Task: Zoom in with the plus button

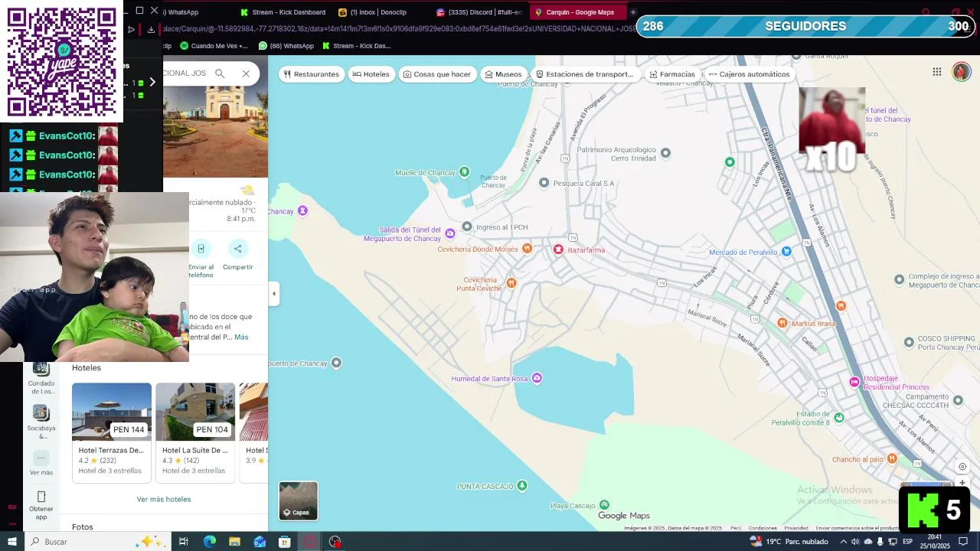Action: (x=962, y=483)
